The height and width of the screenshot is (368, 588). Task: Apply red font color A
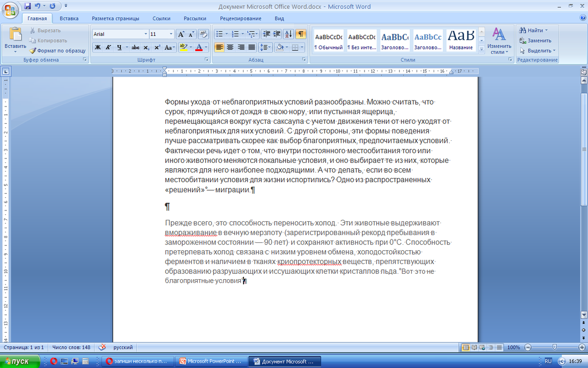(198, 48)
